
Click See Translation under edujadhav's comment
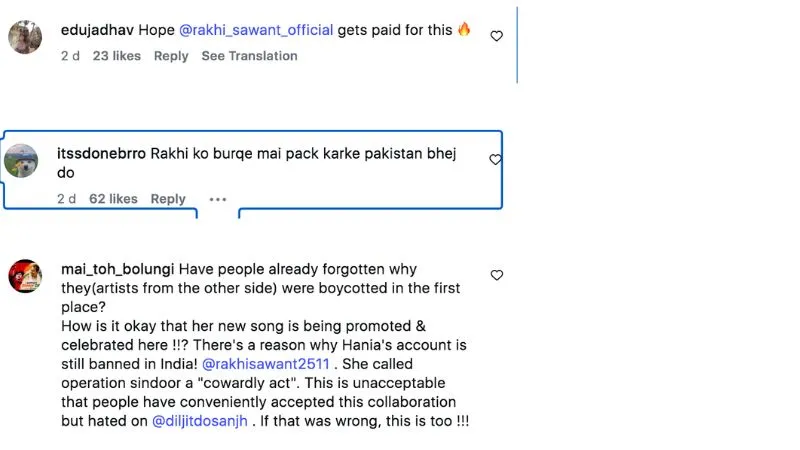click(249, 56)
